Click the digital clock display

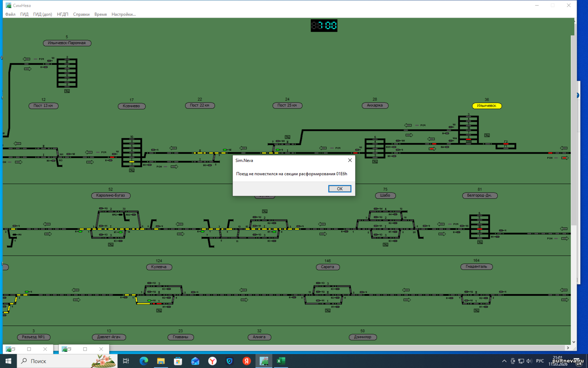pyautogui.click(x=324, y=26)
